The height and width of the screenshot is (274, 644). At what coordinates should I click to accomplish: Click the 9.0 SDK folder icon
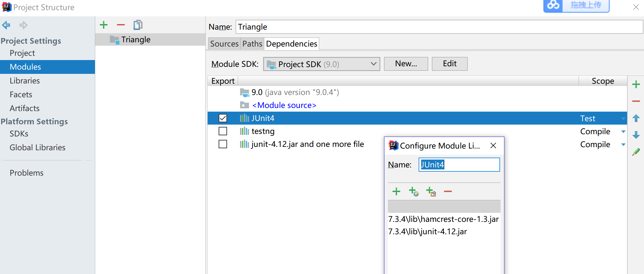[244, 92]
